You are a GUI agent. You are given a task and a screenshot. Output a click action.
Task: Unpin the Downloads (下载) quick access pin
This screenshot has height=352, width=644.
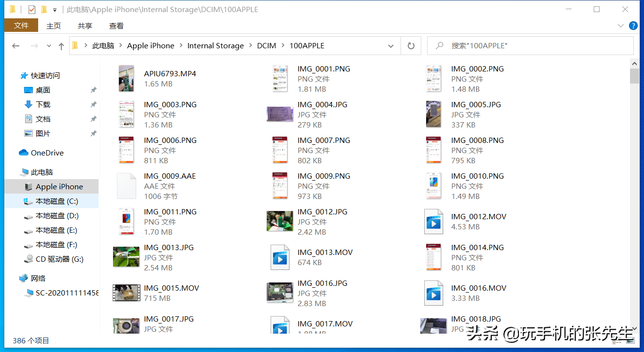tap(93, 105)
